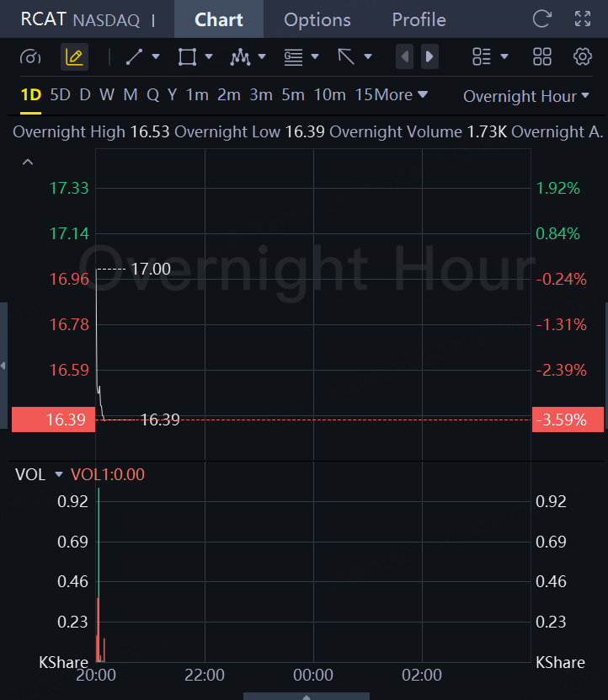Toggle the highlighted pencil drawing mode
This screenshot has height=700, width=608.
tap(74, 57)
